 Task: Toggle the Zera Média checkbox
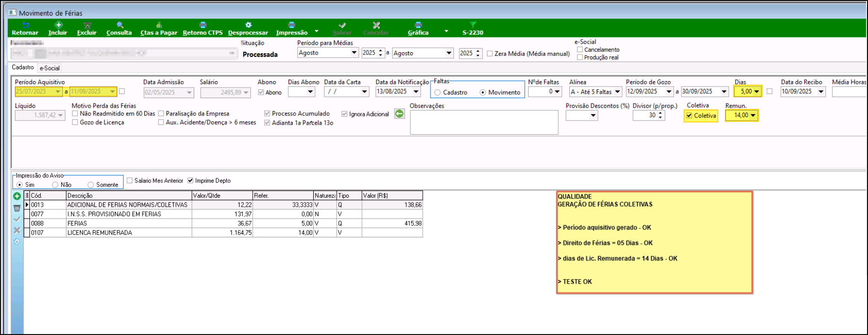(490, 54)
